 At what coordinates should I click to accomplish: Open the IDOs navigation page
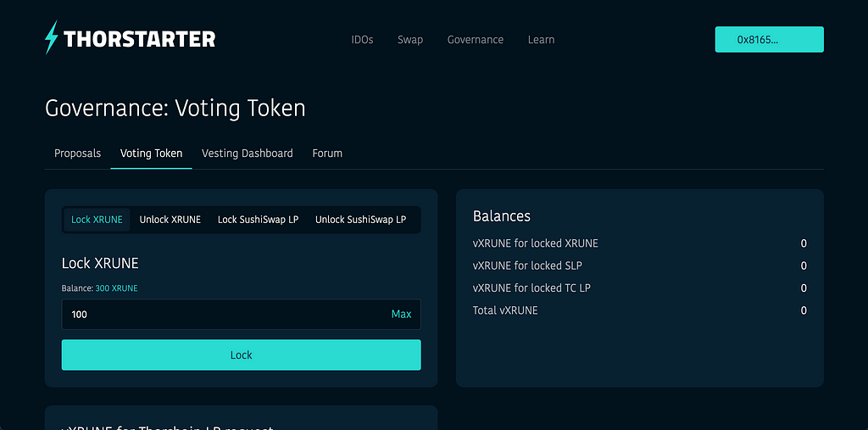point(362,40)
